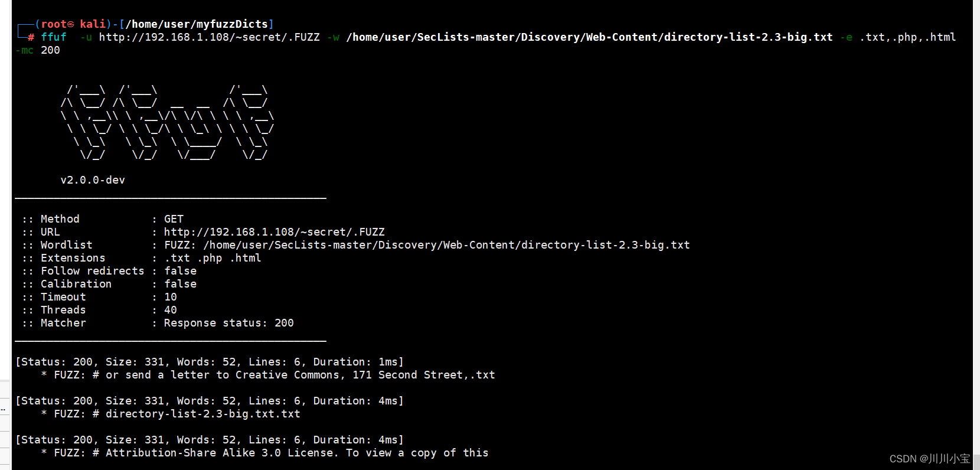This screenshot has height=470, width=980.
Task: Click the 'GET' method value
Action: pyautogui.click(x=174, y=219)
